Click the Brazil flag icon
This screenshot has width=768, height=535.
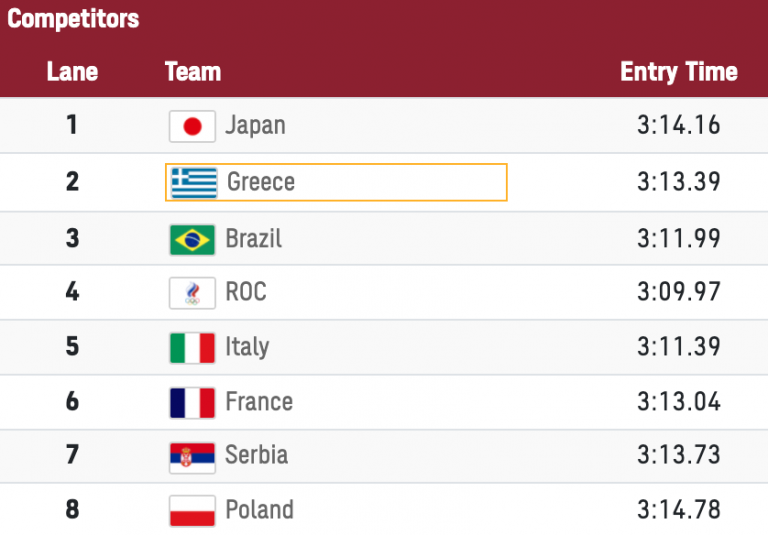tap(193, 239)
